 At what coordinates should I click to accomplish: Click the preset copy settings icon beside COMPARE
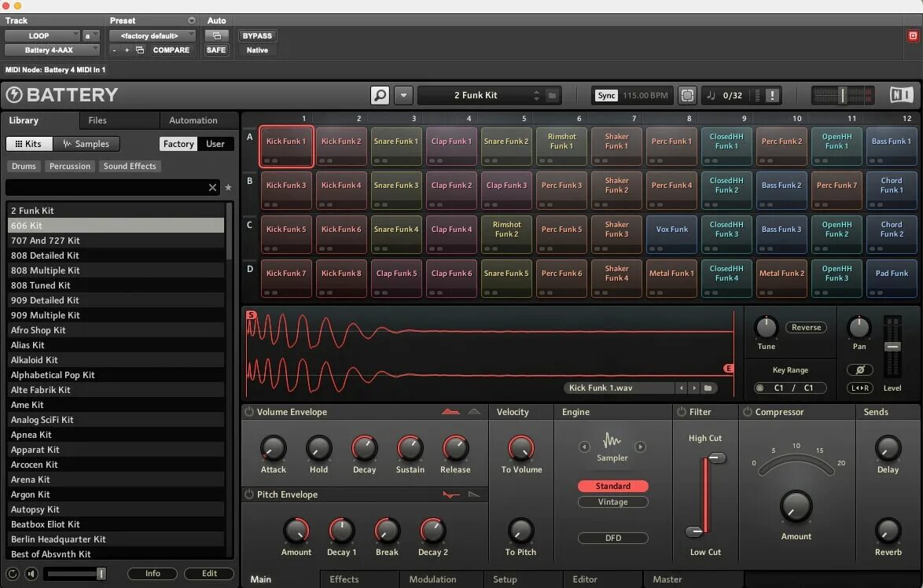click(139, 50)
